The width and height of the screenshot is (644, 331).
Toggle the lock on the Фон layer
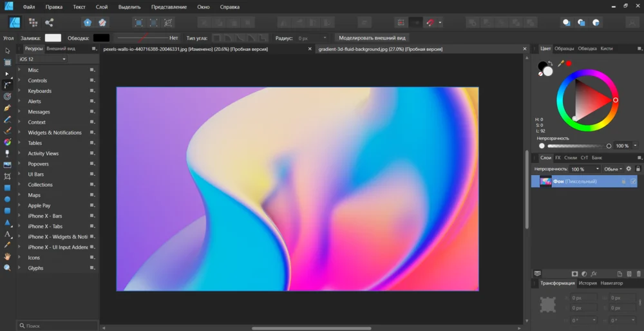click(x=623, y=182)
